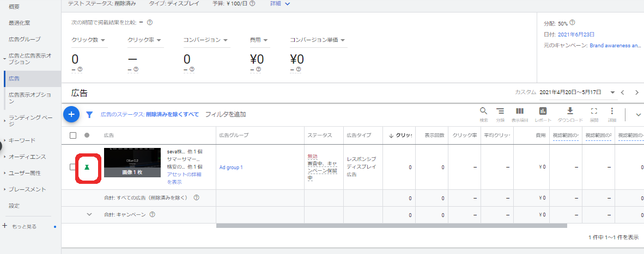Image resolution: width=644 pixels, height=254 pixels.
Task: Open the 2021年6月23日 date link
Action: click(576, 34)
